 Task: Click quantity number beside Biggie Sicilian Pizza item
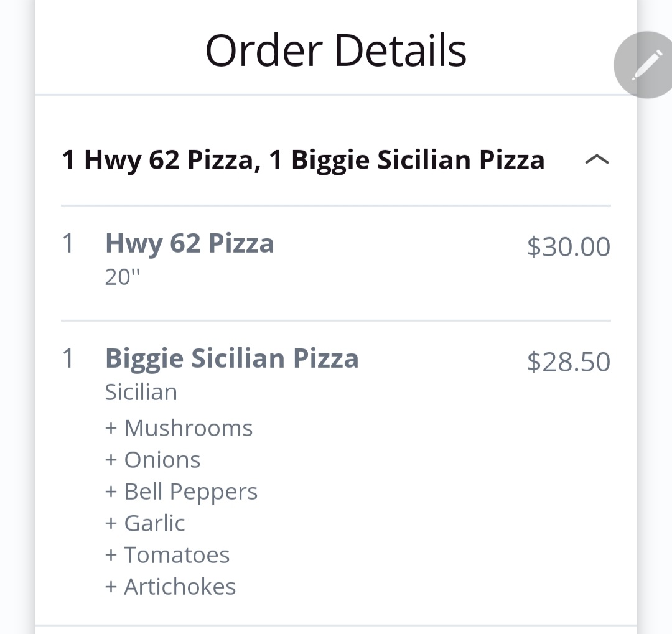click(68, 358)
